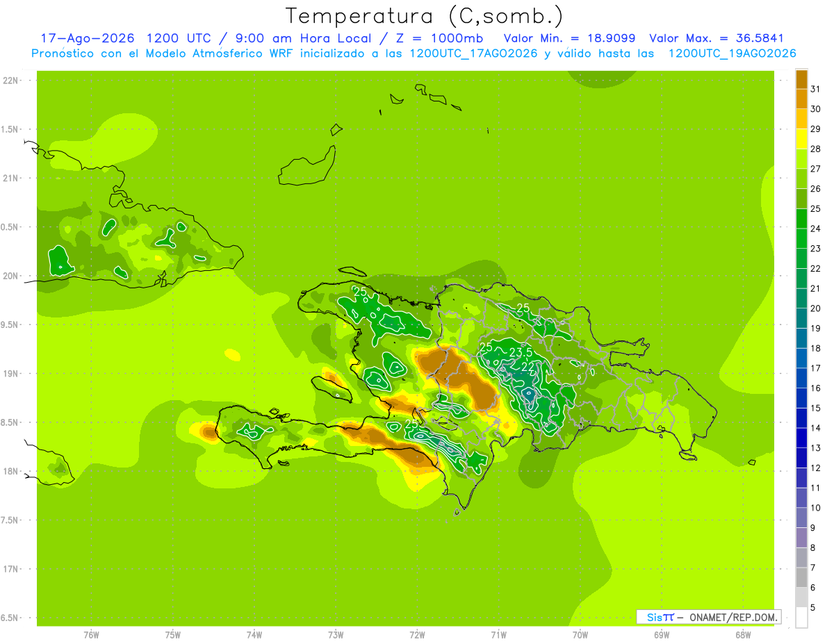Image resolution: width=834 pixels, height=644 pixels.
Task: Click the 'ONAMET/REP.DOM.' credit label
Action: tap(733, 617)
